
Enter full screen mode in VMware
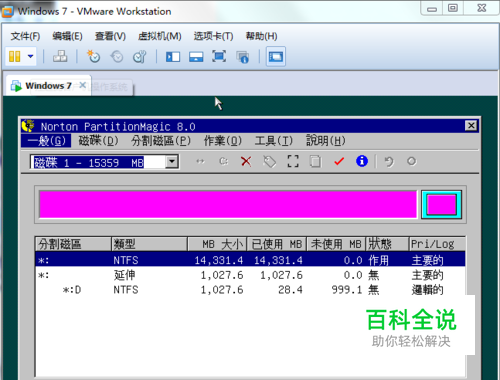(x=219, y=56)
